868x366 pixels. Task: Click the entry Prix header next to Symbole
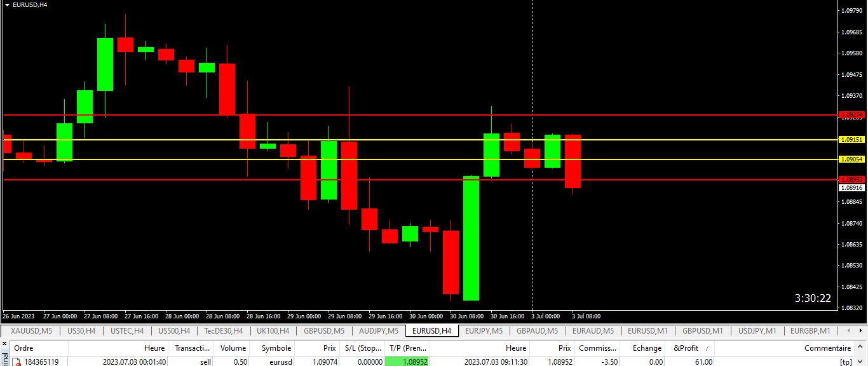coord(318,348)
